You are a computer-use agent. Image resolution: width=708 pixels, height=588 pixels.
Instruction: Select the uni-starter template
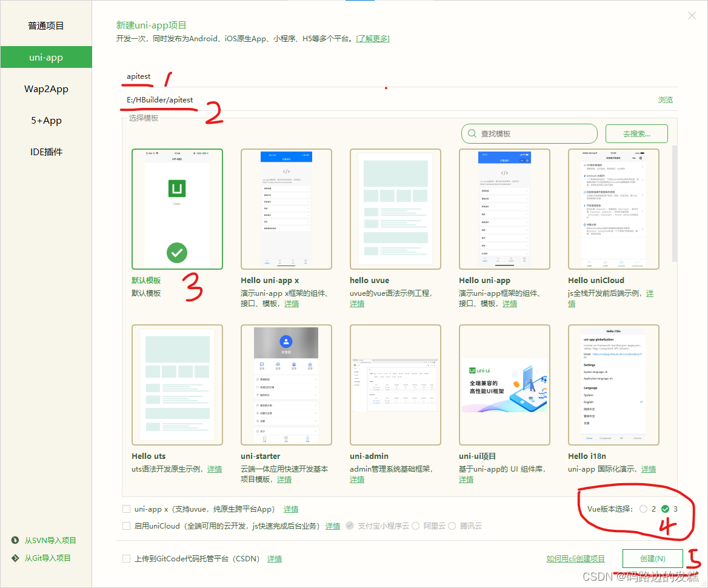[x=286, y=385]
